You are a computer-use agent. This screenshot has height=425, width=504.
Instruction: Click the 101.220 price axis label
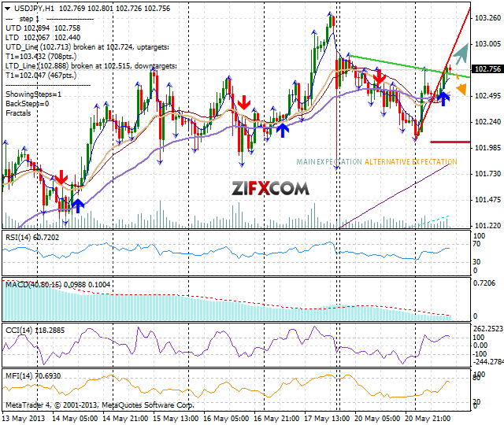(x=487, y=226)
